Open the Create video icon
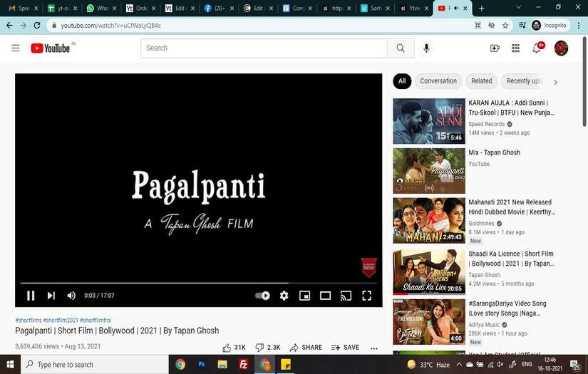Image resolution: width=588 pixels, height=374 pixels. point(495,48)
